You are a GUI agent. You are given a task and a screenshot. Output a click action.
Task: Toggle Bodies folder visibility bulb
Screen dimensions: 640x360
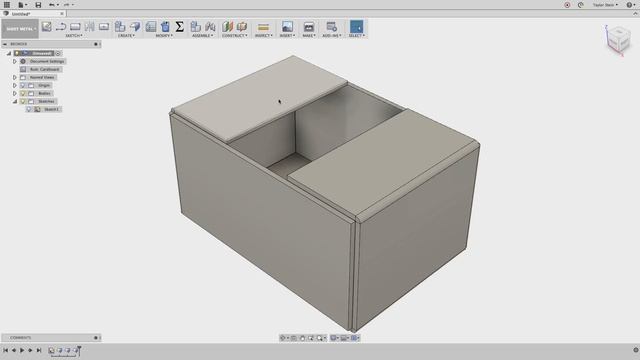click(x=23, y=93)
